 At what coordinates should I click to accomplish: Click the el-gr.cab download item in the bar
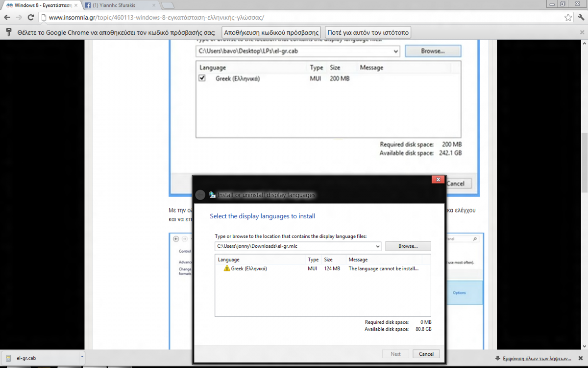tap(43, 358)
